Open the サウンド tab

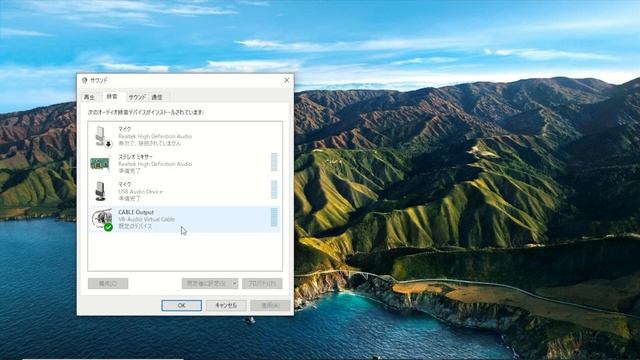[137, 97]
